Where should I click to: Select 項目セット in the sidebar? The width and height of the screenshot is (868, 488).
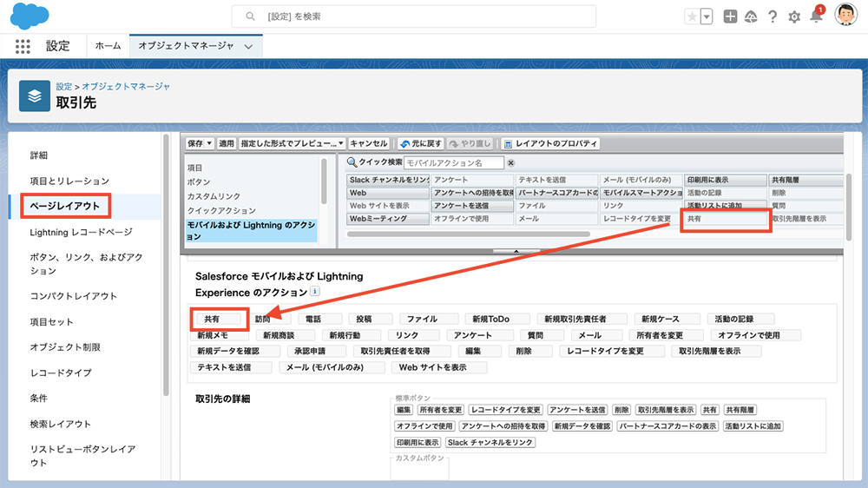pos(51,322)
